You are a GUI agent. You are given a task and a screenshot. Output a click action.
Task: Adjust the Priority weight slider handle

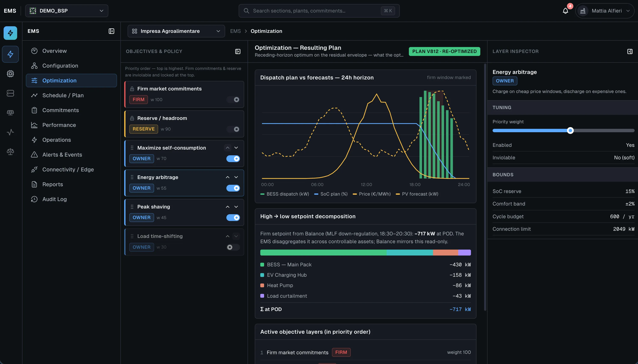[x=570, y=131]
